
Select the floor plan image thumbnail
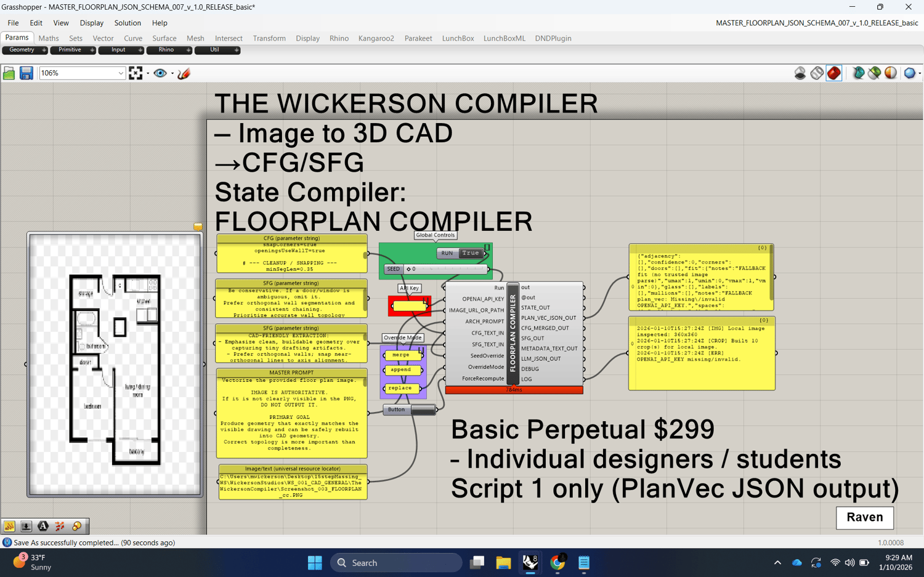pos(115,364)
